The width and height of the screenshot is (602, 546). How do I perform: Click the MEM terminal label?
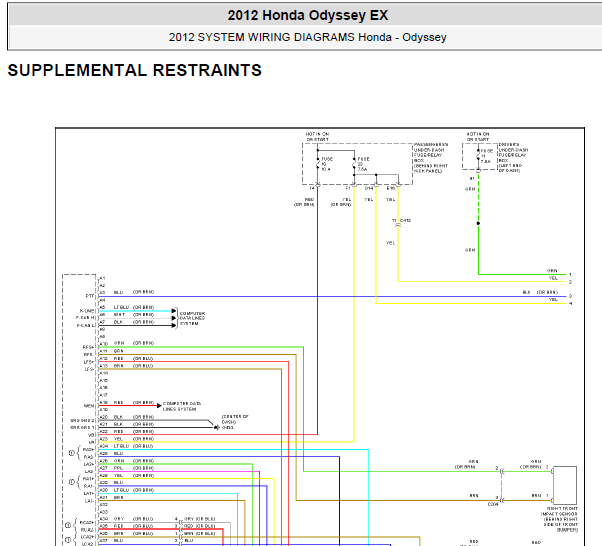pyautogui.click(x=89, y=406)
